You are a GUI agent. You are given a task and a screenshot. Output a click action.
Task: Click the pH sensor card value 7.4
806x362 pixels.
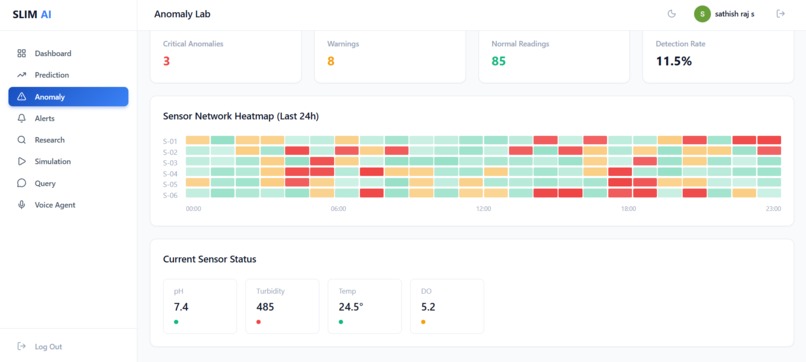tap(181, 307)
